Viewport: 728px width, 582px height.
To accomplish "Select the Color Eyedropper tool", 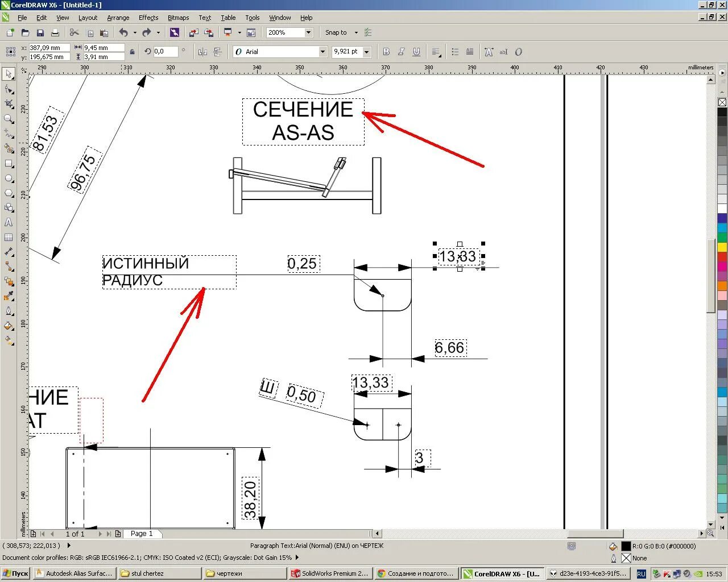I will tap(9, 296).
